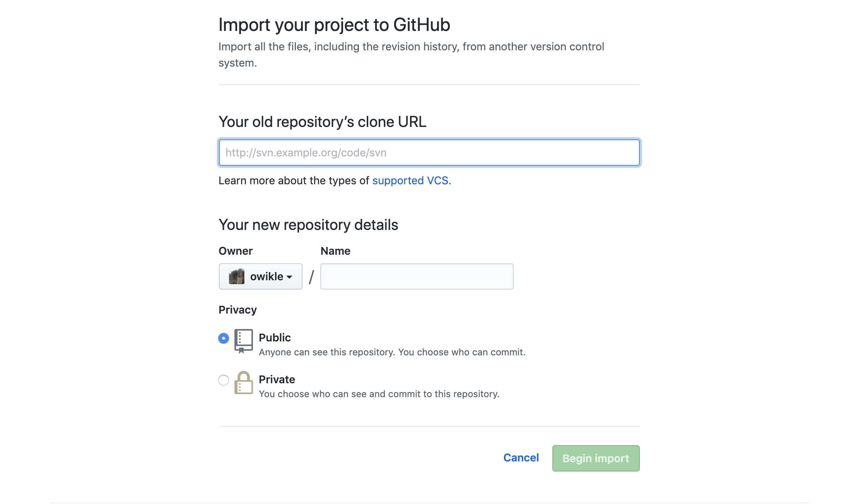The height and width of the screenshot is (504, 868).
Task: Click the Public repository book icon
Action: click(243, 341)
